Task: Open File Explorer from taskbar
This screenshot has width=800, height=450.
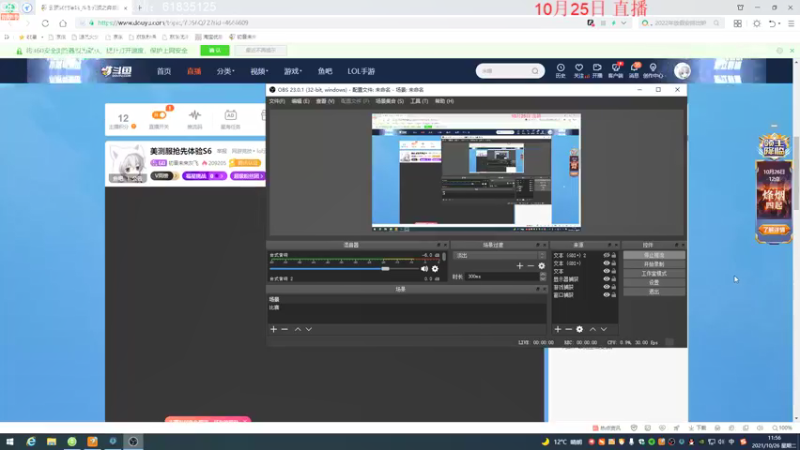Action: [x=52, y=441]
